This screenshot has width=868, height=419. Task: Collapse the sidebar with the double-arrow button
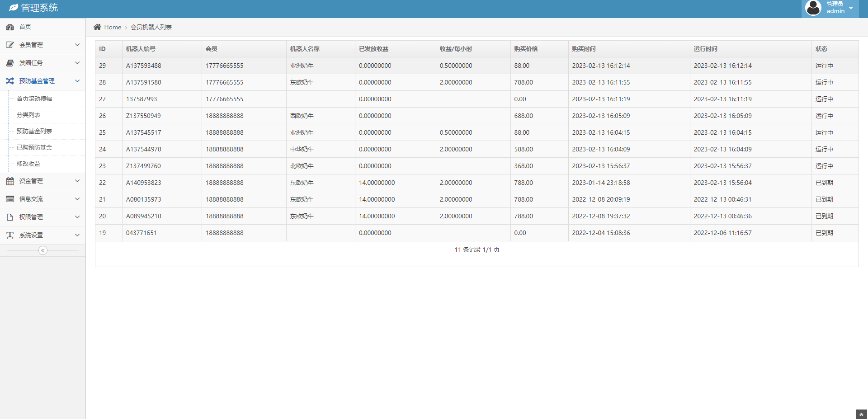tap(43, 250)
